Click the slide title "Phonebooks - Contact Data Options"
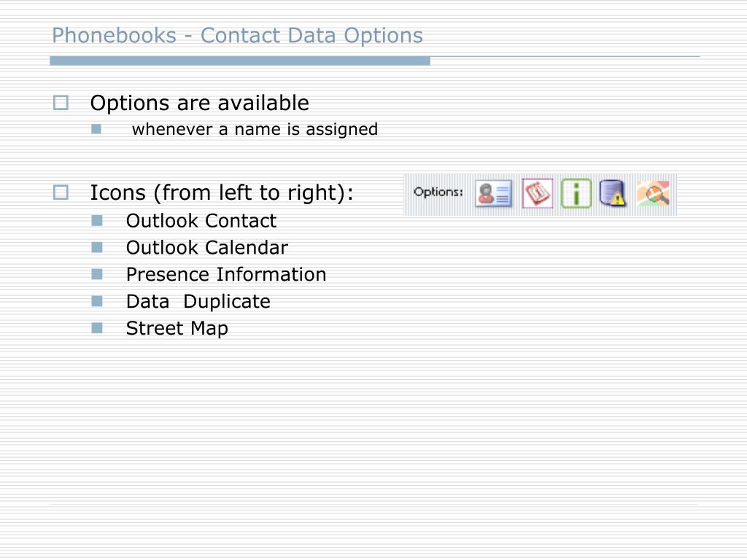The image size is (747, 560). (237, 36)
